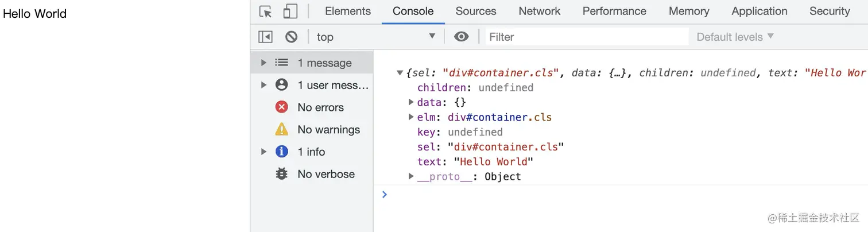Viewport: 868px width, 232px height.
Task: Open the Default levels dropdown
Action: pos(735,37)
